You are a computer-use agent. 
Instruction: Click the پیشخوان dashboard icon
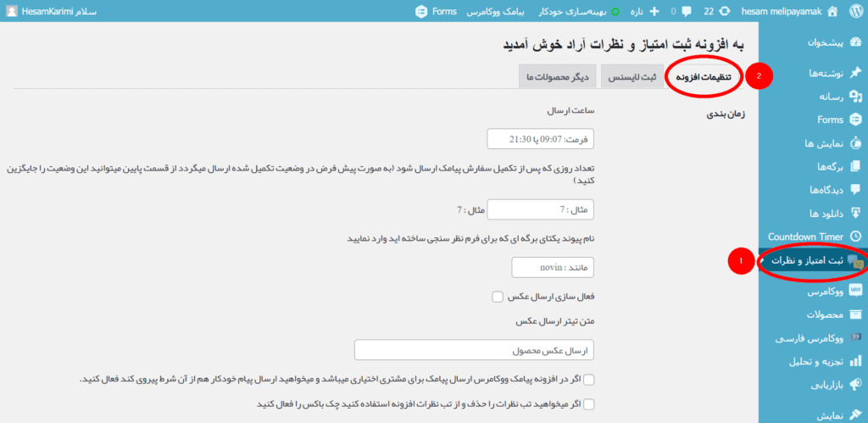(x=856, y=43)
